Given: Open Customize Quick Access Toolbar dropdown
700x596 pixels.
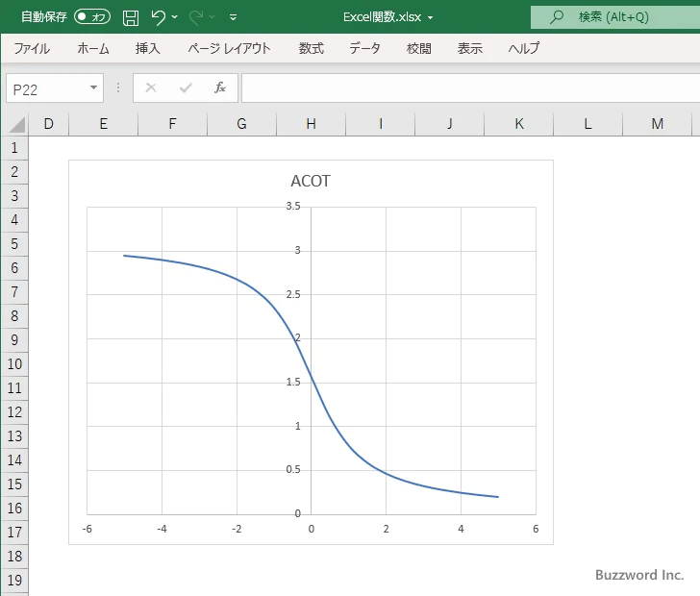Looking at the screenshot, I should tap(233, 17).
